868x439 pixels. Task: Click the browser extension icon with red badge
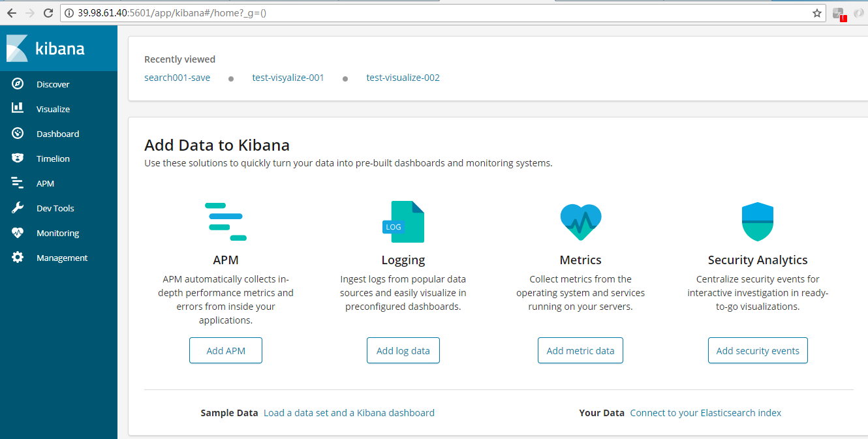839,14
